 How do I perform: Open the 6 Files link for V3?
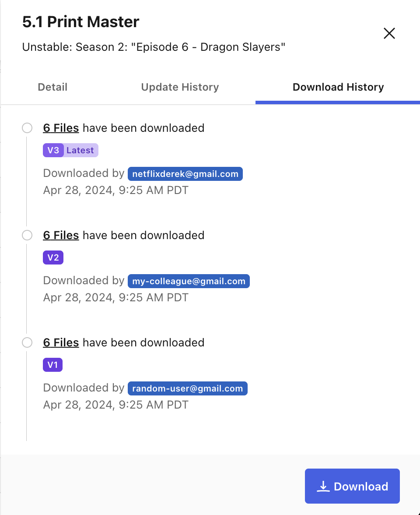tap(61, 128)
